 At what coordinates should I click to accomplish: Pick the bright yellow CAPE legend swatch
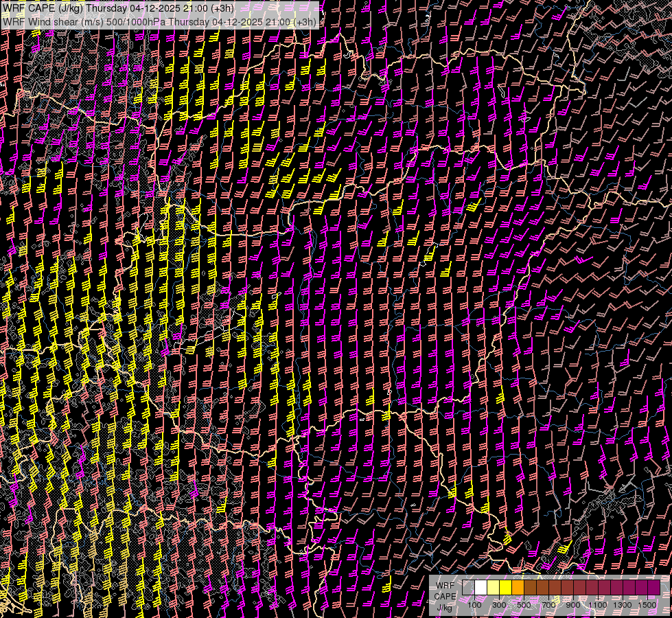coord(505,588)
